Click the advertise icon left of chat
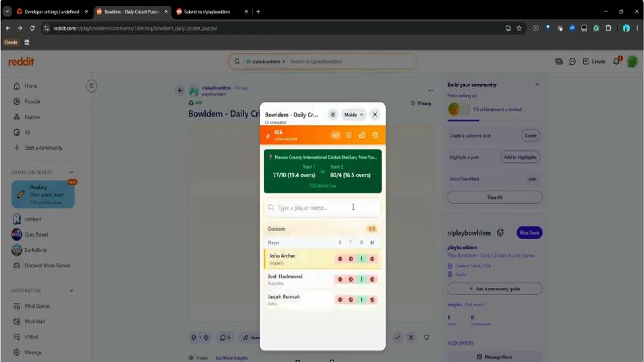 tap(559, 62)
